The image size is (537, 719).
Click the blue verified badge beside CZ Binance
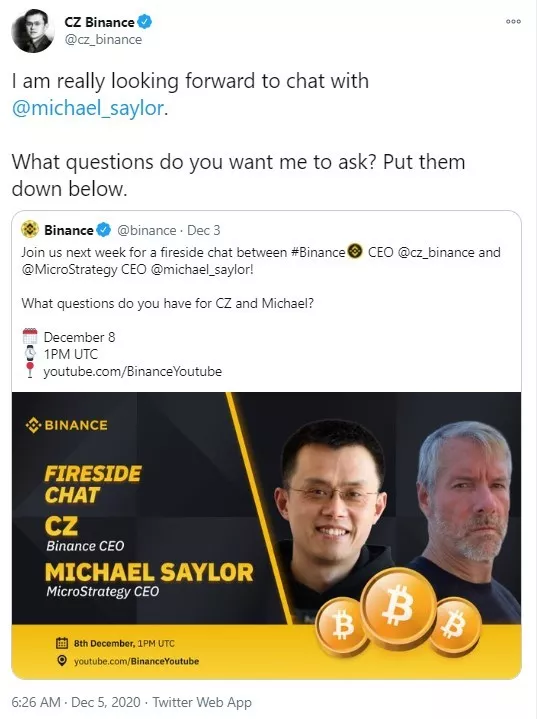145,22
